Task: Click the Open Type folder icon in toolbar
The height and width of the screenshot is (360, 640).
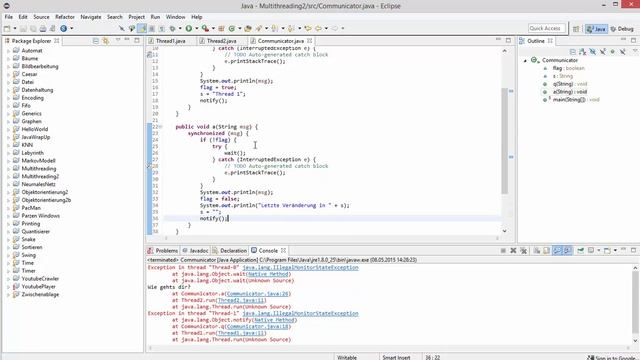Action: click(x=247, y=29)
